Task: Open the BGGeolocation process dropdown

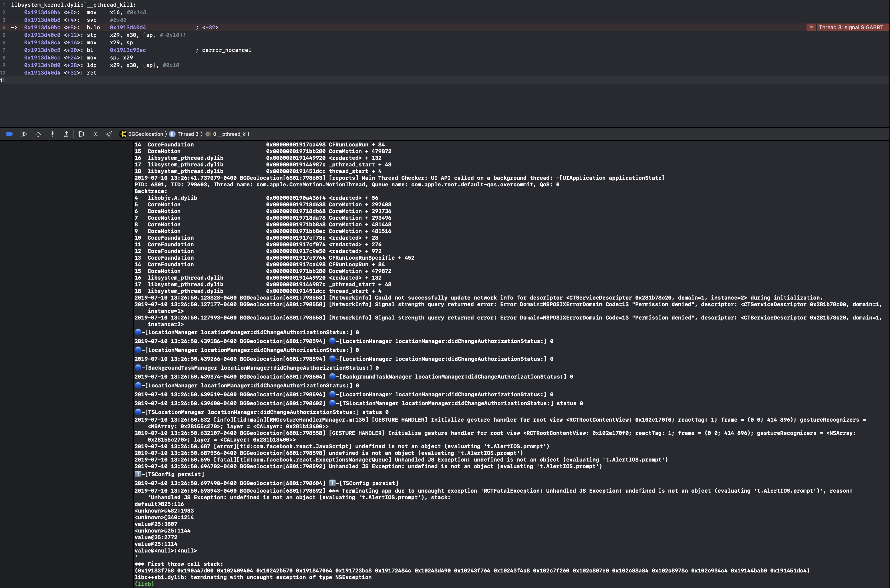Action: coord(145,134)
